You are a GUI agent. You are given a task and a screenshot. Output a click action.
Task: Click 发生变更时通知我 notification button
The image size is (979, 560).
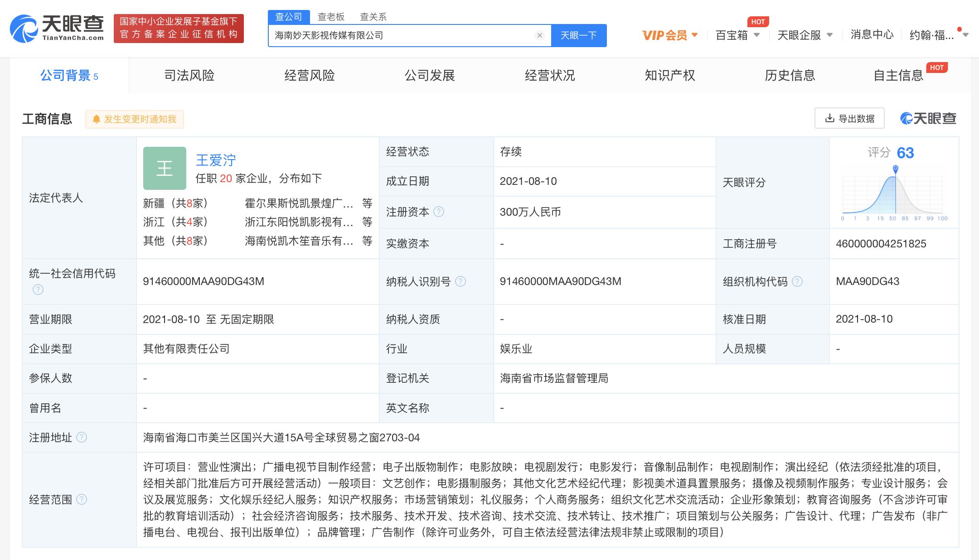(135, 119)
